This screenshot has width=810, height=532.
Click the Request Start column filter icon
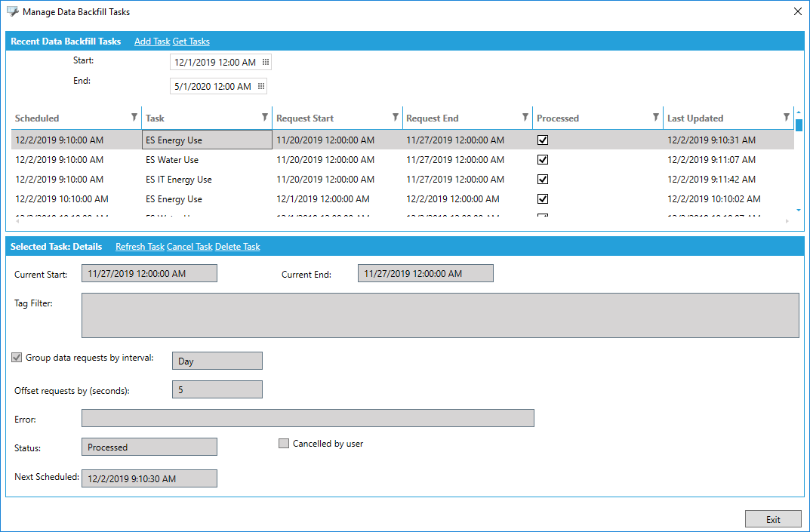pos(395,117)
